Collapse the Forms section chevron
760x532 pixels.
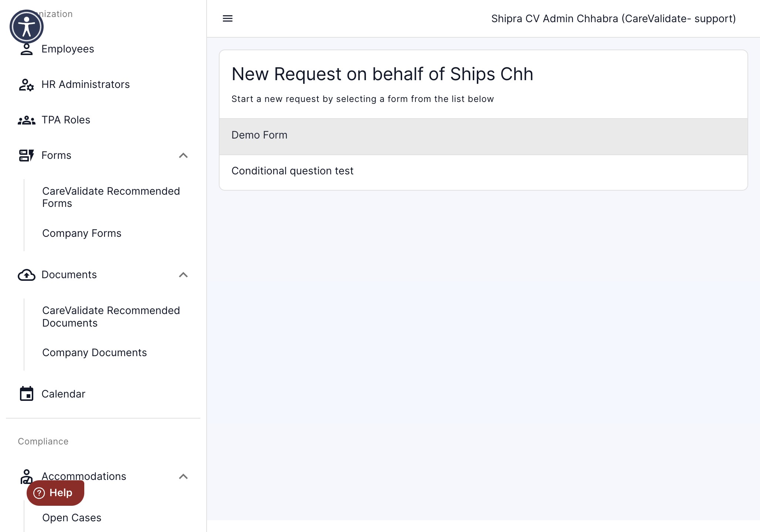pos(183,156)
